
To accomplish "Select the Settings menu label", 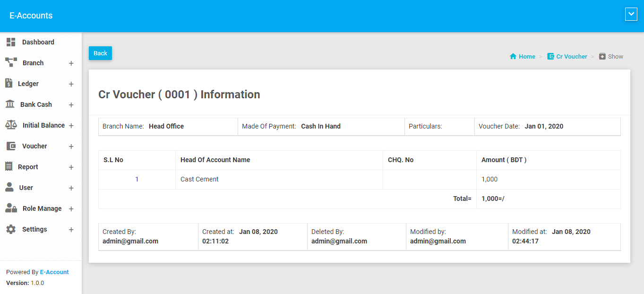I will click(x=34, y=229).
